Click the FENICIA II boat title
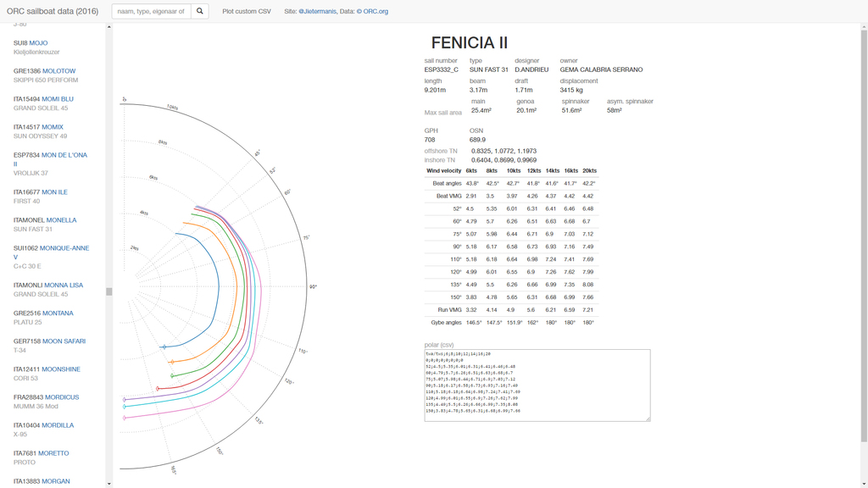 pyautogui.click(x=470, y=42)
